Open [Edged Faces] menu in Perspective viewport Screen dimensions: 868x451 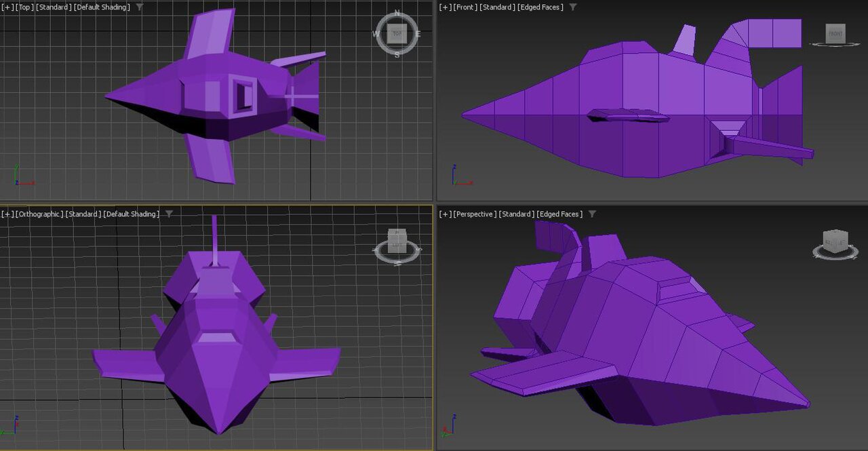point(560,214)
